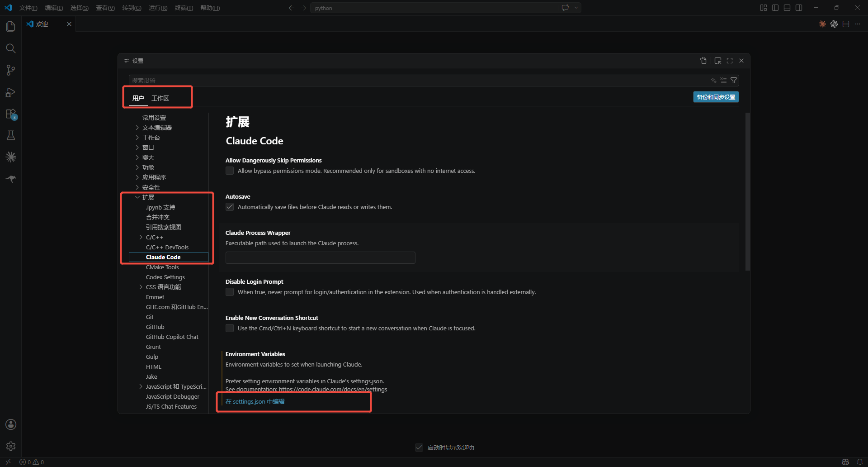Screen dimensions: 868x467
Task: Open the Extensions view
Action: [x=10, y=114]
